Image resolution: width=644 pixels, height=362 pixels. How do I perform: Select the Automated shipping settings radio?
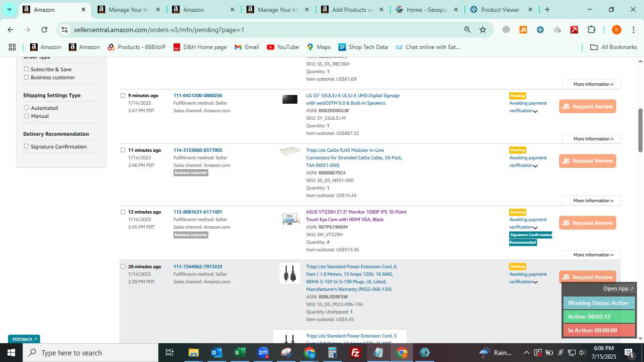click(x=26, y=108)
